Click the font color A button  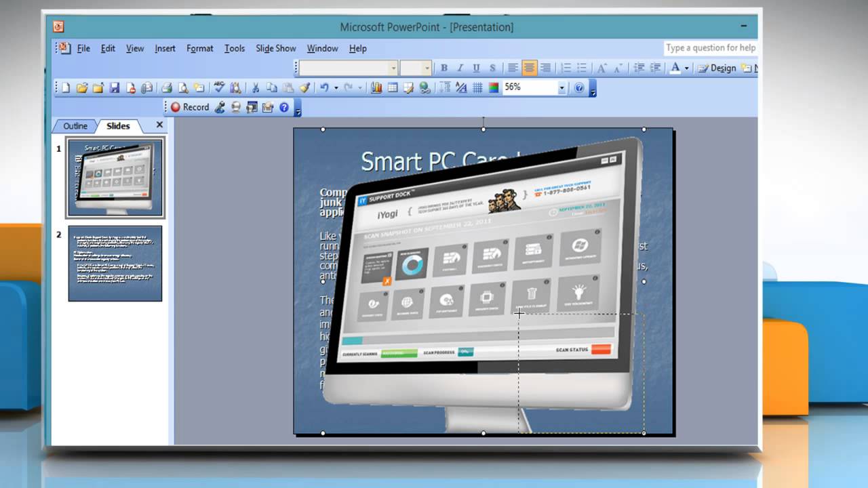tap(675, 68)
